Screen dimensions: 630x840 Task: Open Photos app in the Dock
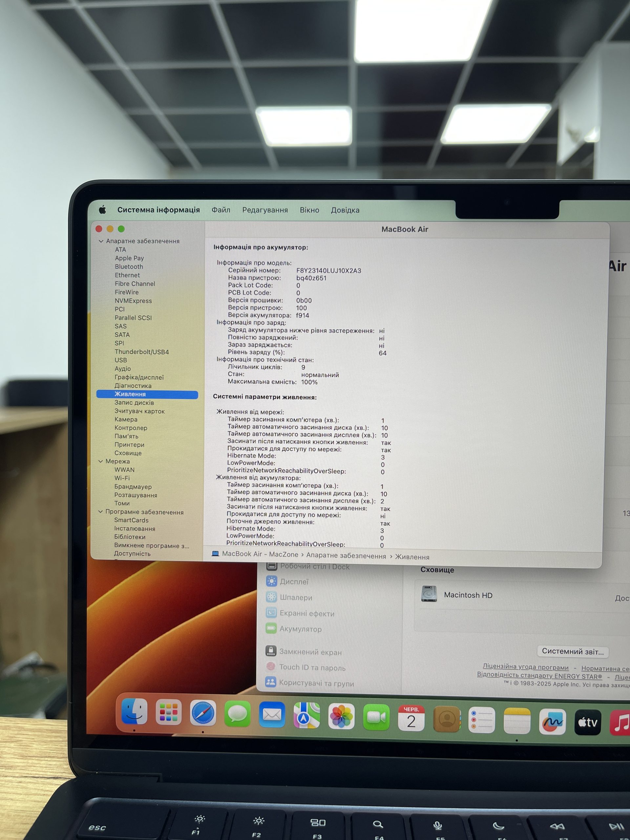pyautogui.click(x=341, y=716)
